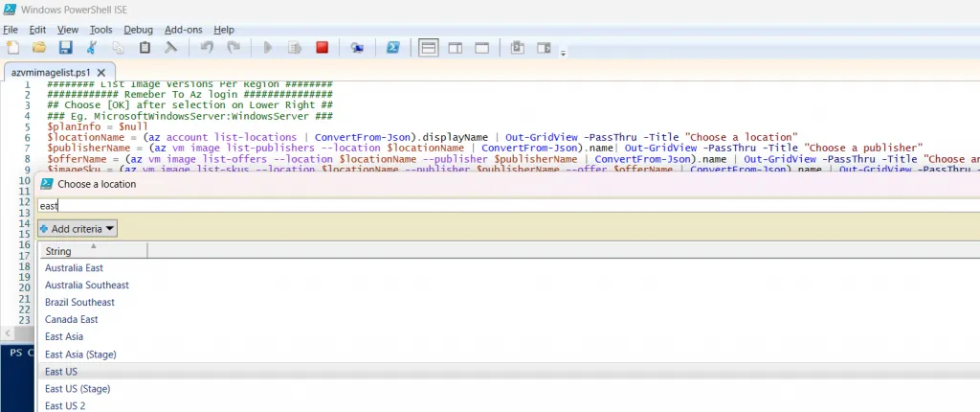Screen dimensions: 980x412
Task: Save the script with the floppy disk icon
Action: pyautogui.click(x=66, y=47)
